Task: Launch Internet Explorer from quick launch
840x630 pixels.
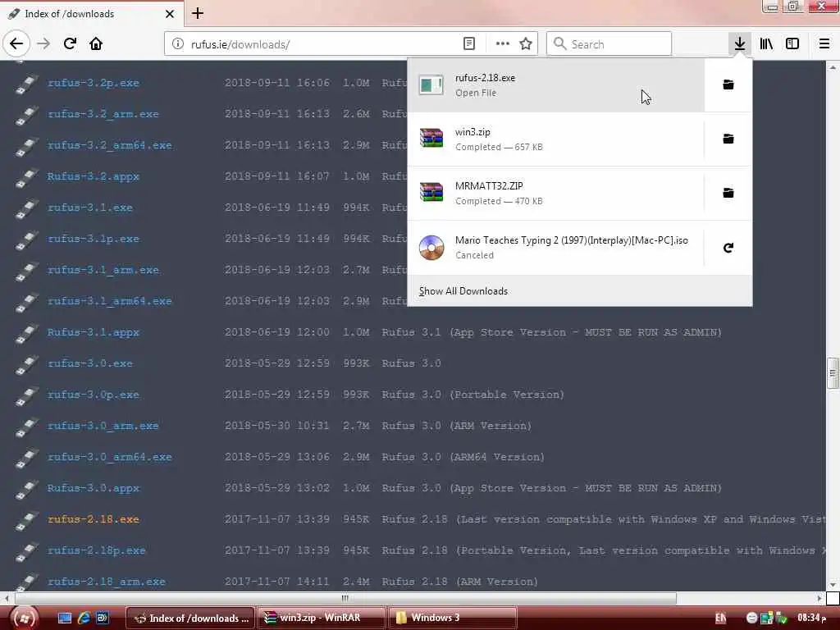Action: (x=84, y=619)
